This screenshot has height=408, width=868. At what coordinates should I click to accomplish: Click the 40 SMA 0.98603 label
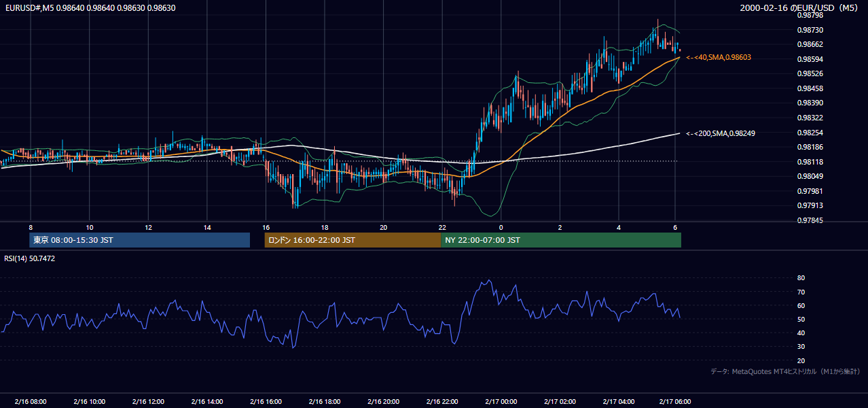coord(719,58)
